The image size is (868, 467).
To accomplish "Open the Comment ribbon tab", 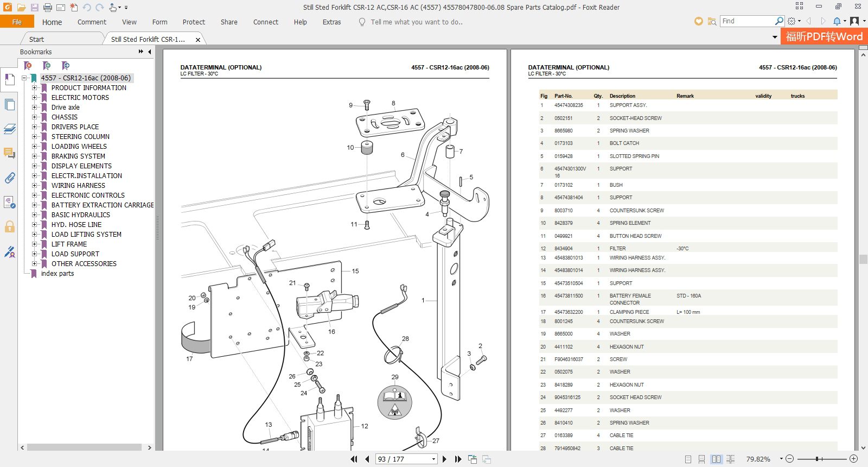I will [92, 22].
